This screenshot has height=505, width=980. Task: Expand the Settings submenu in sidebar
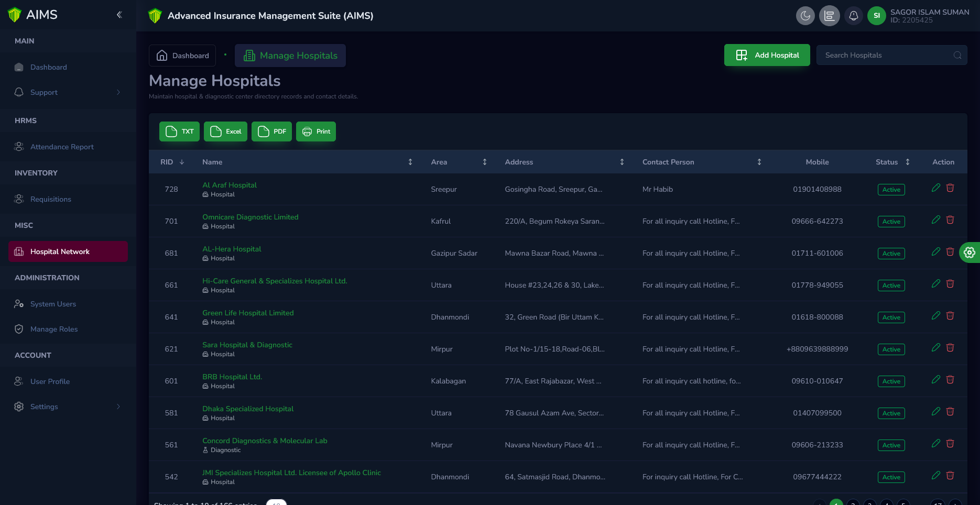(68, 407)
